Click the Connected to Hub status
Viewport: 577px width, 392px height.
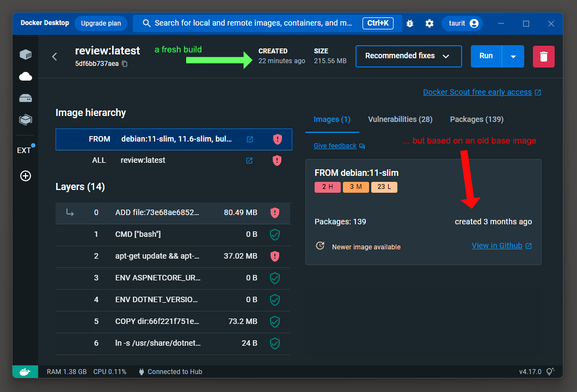point(171,372)
